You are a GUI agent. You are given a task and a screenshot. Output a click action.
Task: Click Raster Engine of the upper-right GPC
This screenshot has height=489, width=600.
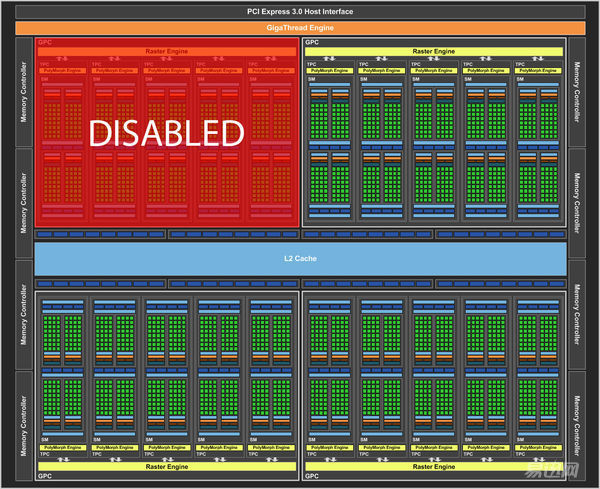(434, 51)
